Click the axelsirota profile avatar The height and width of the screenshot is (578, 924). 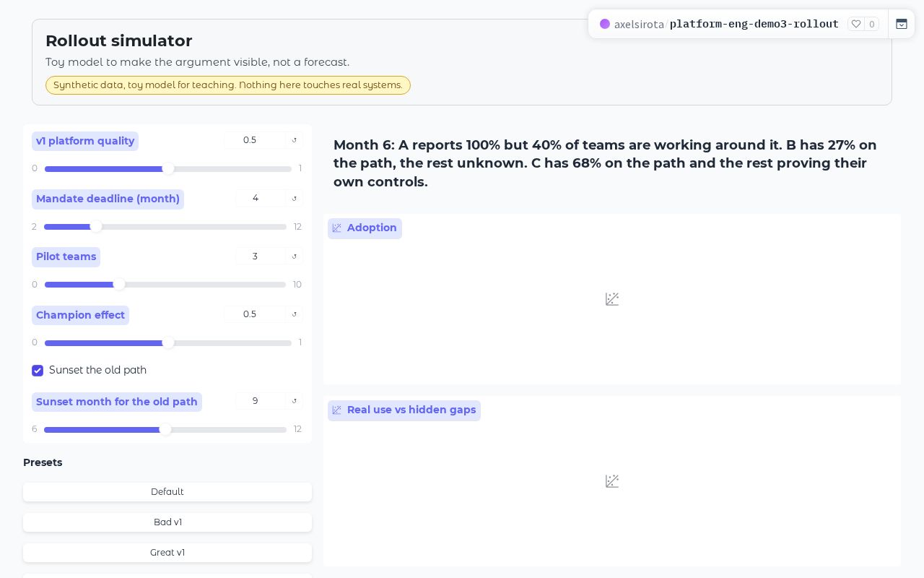(x=605, y=24)
